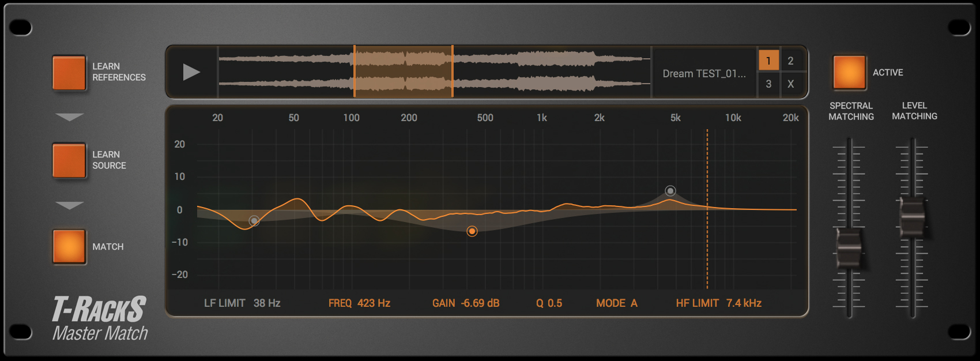Click the highlighted region in the waveform
This screenshot has height=361, width=980.
(403, 72)
